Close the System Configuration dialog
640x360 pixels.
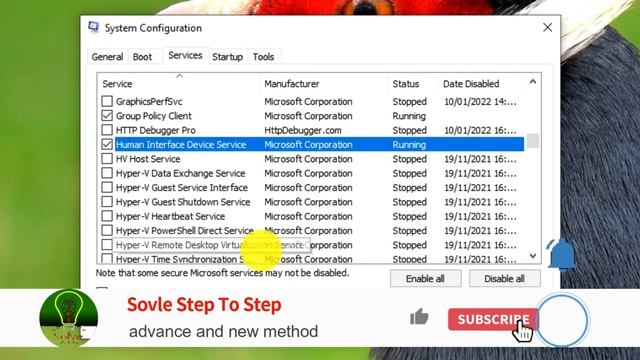tap(547, 27)
